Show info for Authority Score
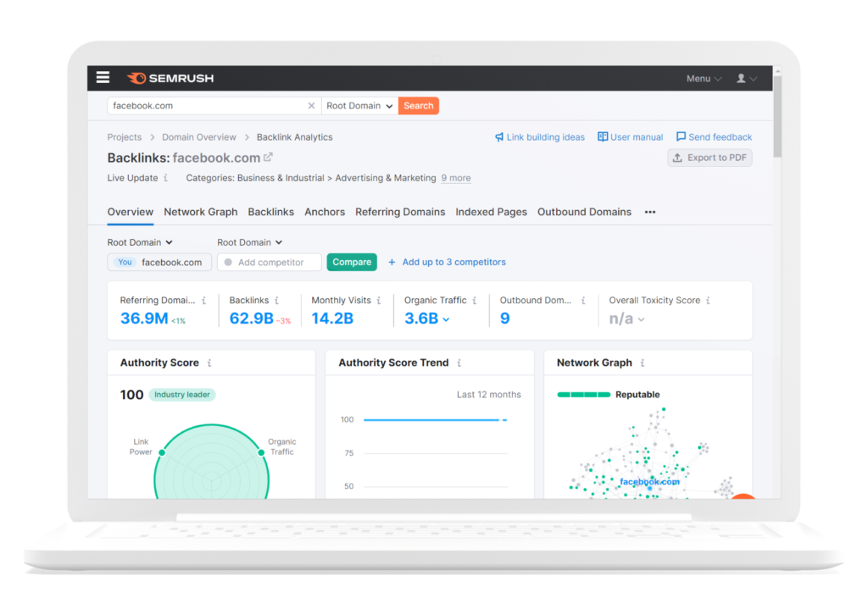The height and width of the screenshot is (615, 868). tap(209, 363)
